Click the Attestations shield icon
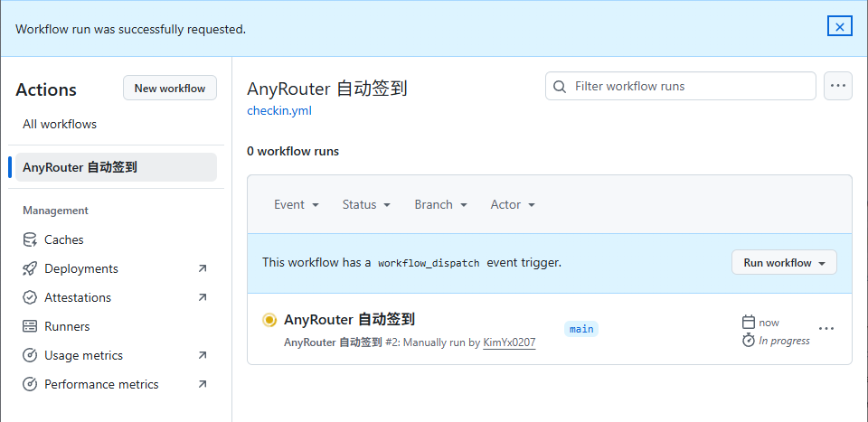Image resolution: width=868 pixels, height=422 pixels. tap(30, 297)
